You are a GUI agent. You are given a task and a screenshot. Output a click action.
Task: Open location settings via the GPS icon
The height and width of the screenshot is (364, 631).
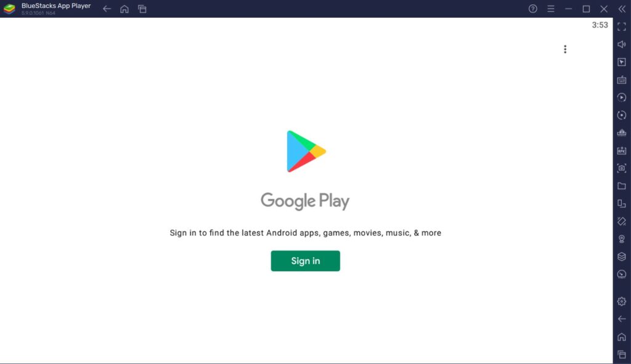[x=621, y=239]
